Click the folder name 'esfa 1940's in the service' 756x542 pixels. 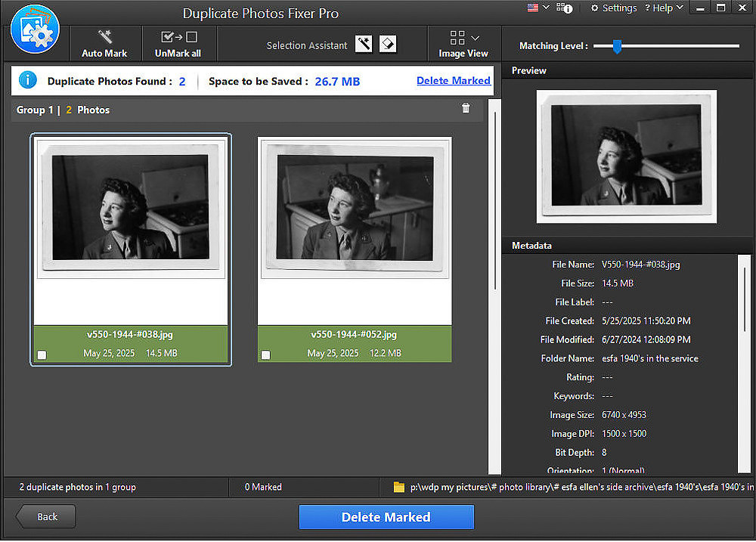(x=650, y=358)
